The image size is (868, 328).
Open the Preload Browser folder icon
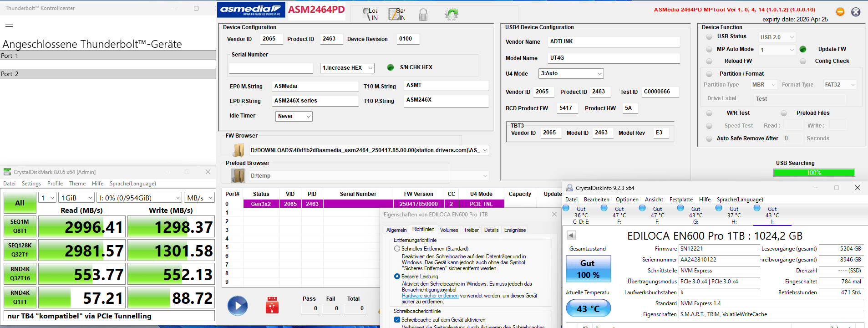coord(238,175)
